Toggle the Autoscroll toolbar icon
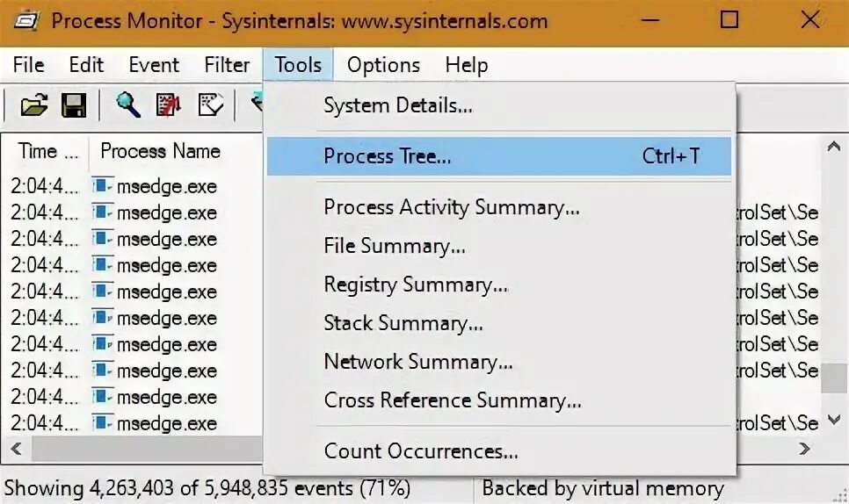 pos(169,105)
